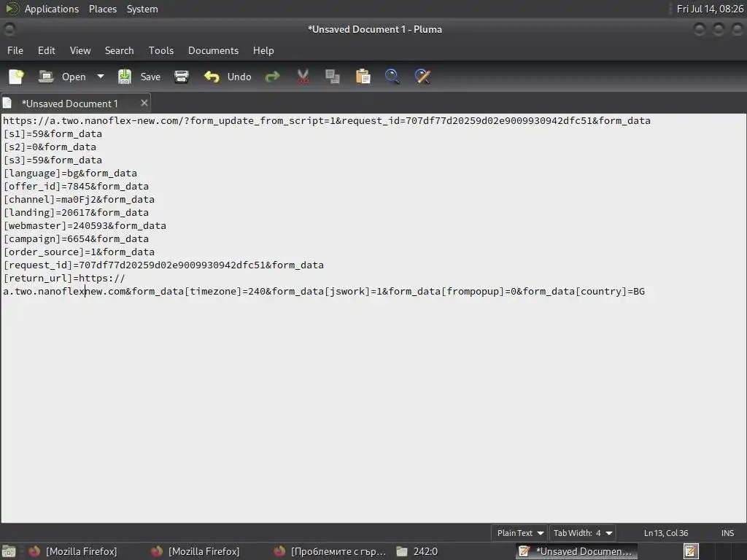This screenshot has width=747, height=560.
Task: Switch to second Mozilla Firefox taskbar window
Action: [196, 551]
